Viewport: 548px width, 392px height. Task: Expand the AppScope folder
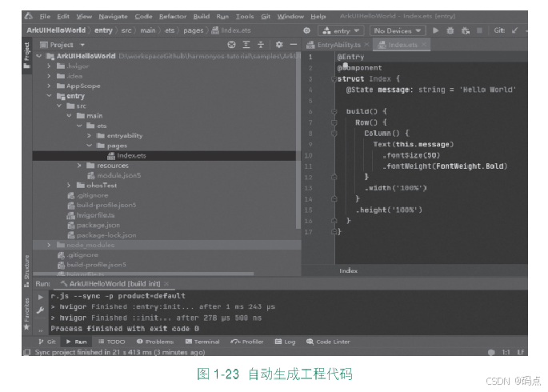click(49, 86)
